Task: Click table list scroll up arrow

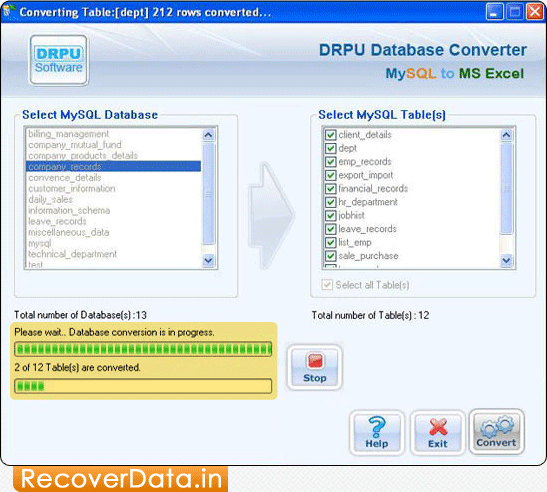Action: point(506,135)
